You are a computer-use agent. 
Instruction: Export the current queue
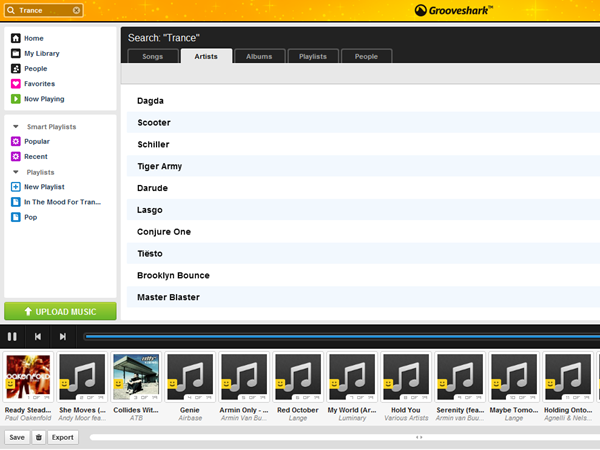tap(63, 437)
